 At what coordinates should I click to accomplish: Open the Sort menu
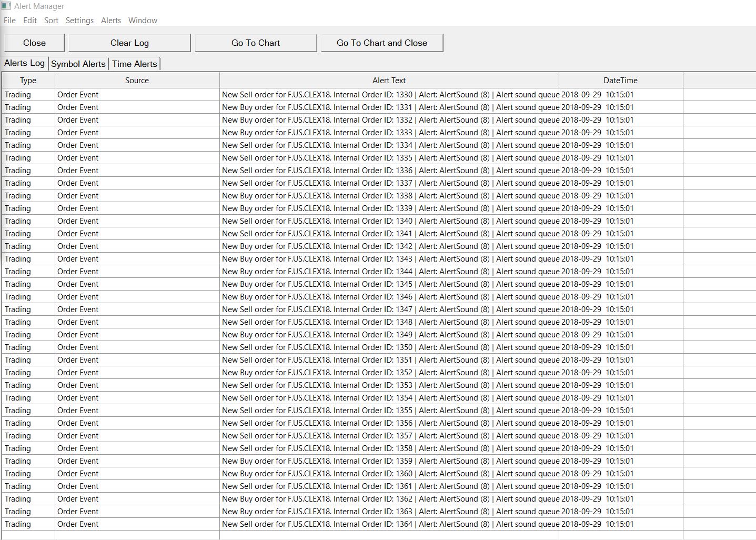click(x=51, y=21)
